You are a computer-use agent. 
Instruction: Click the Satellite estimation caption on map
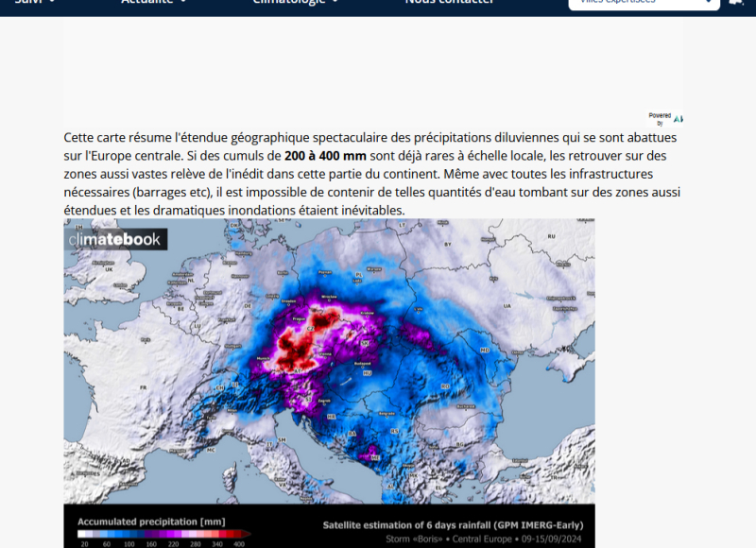tap(453, 524)
